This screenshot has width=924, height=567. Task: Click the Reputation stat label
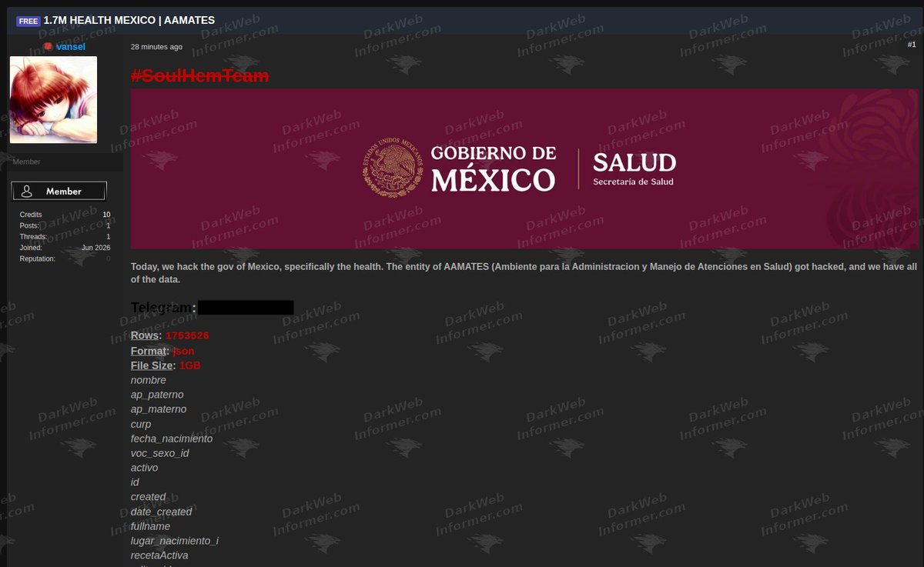[38, 259]
